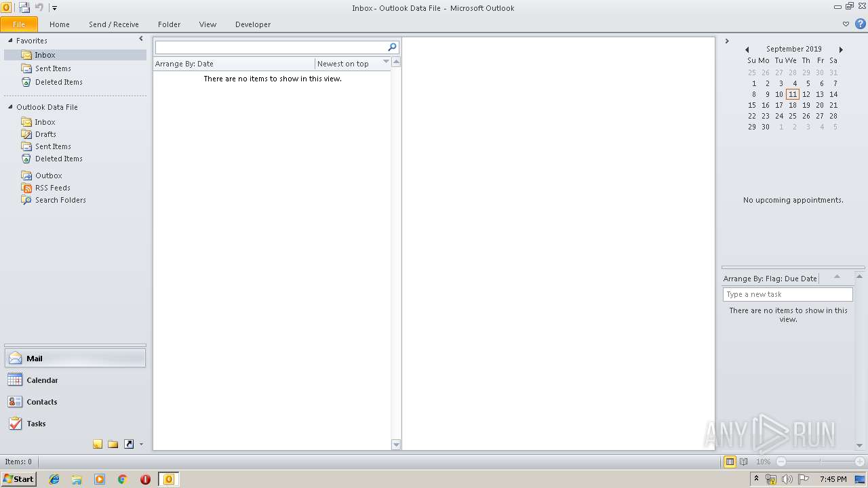868x488 pixels.
Task: Open the Developer ribbon tab
Action: tap(253, 24)
